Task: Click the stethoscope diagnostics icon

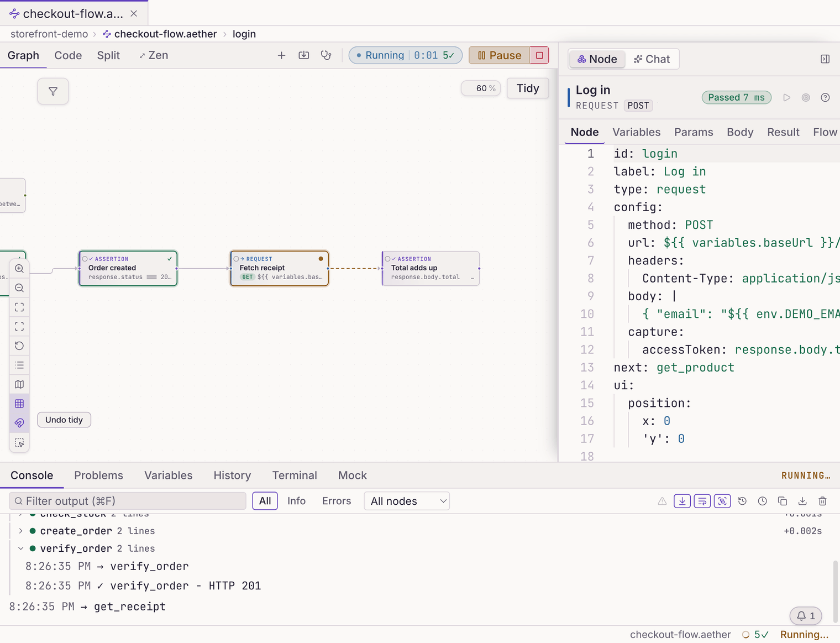Action: [326, 55]
